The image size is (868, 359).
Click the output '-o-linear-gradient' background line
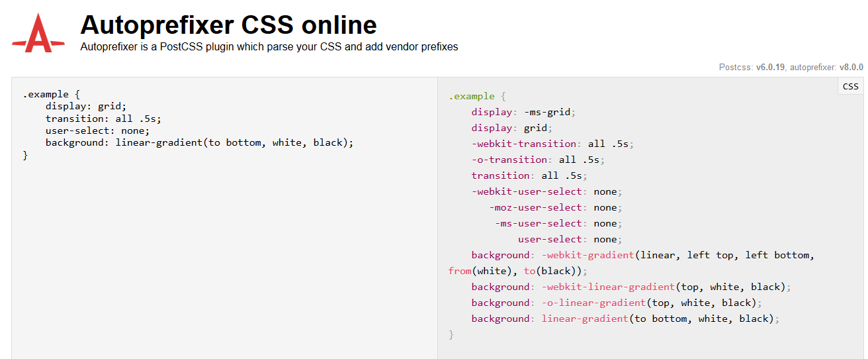[617, 303]
